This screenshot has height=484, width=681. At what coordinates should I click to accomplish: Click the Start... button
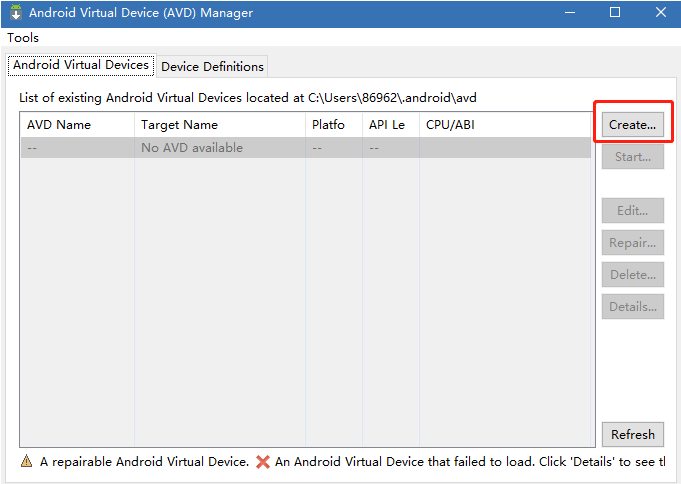point(632,157)
